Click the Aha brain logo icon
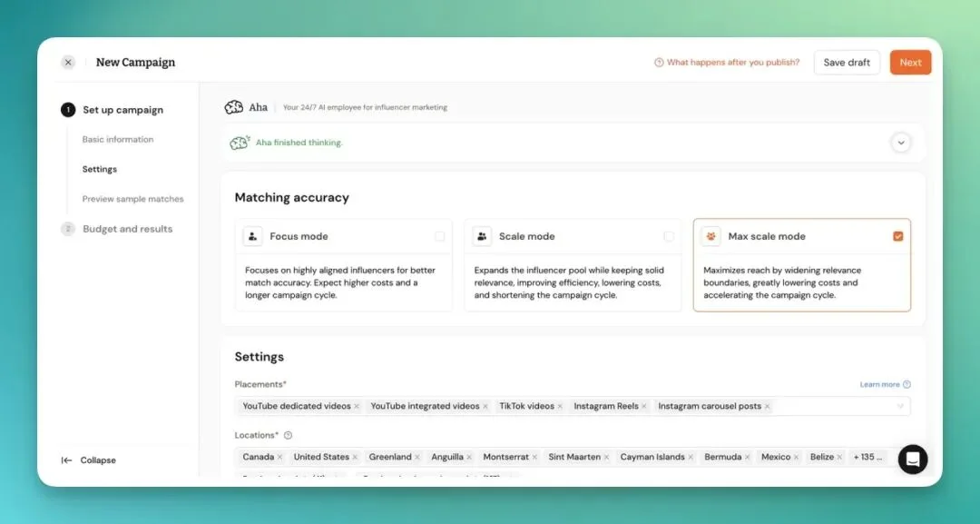This screenshot has width=980, height=524. pyautogui.click(x=234, y=107)
